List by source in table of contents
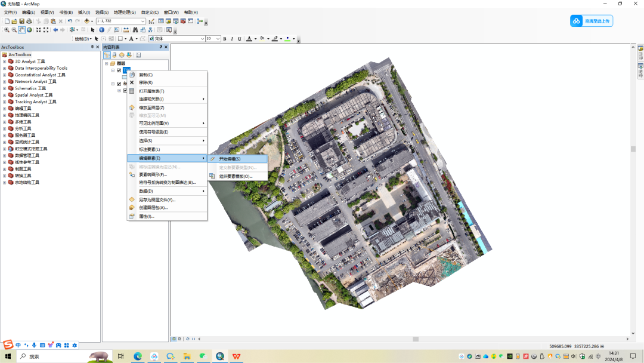644x363 pixels. 114,55
